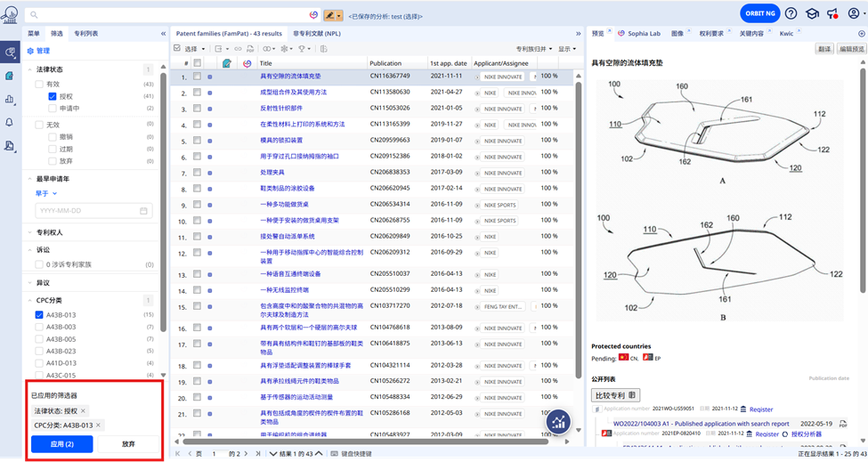
Task: Open the 早于 date comparison dropdown
Action: [46, 194]
